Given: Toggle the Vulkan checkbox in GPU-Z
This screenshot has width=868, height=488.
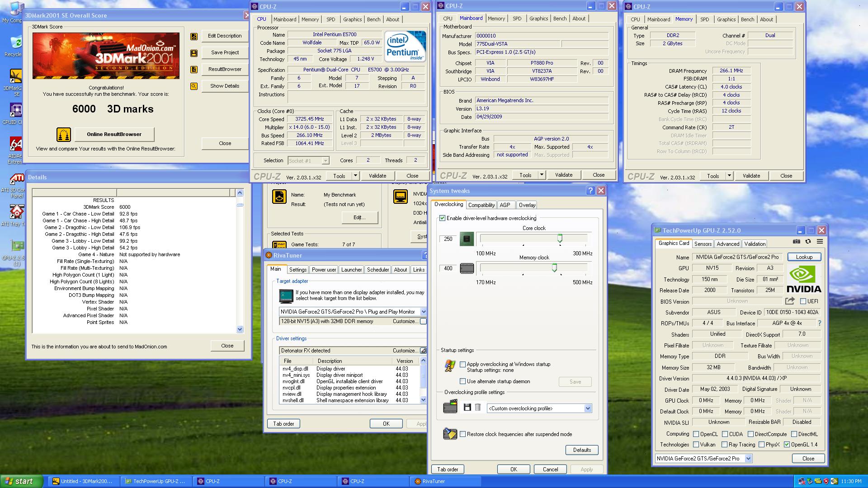Looking at the screenshot, I should [x=696, y=445].
